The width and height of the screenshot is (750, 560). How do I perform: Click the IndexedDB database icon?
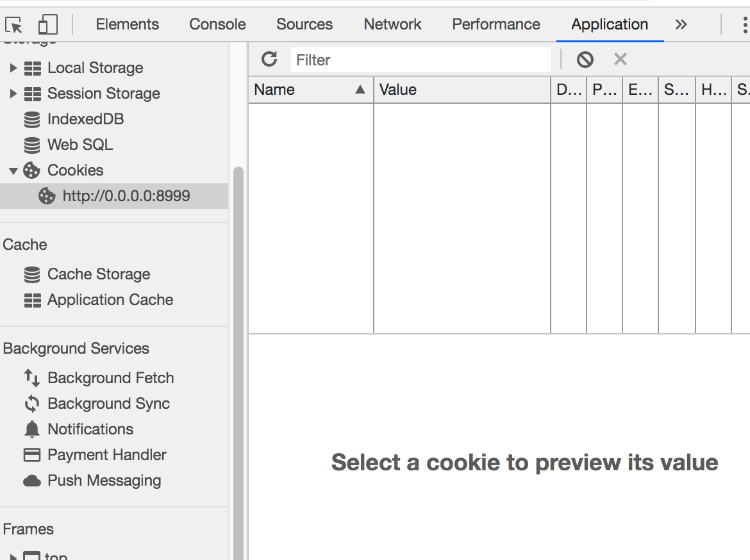[32, 119]
